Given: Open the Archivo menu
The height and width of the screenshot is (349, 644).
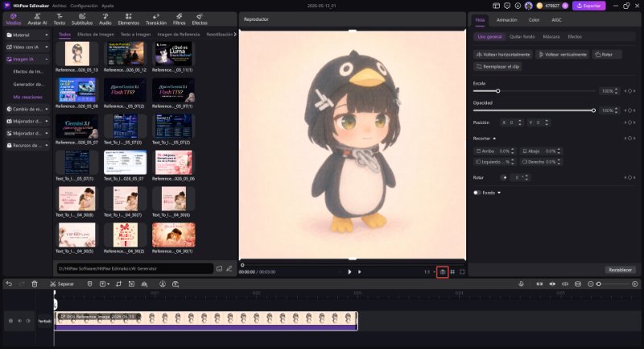Looking at the screenshot, I should pyautogui.click(x=59, y=6).
